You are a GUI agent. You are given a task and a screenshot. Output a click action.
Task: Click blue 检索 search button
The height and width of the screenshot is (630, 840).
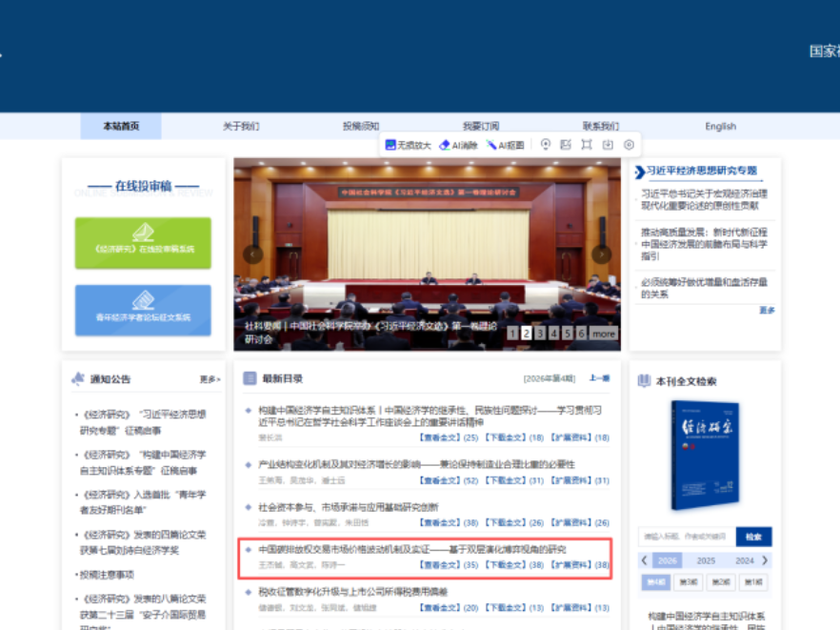753,537
